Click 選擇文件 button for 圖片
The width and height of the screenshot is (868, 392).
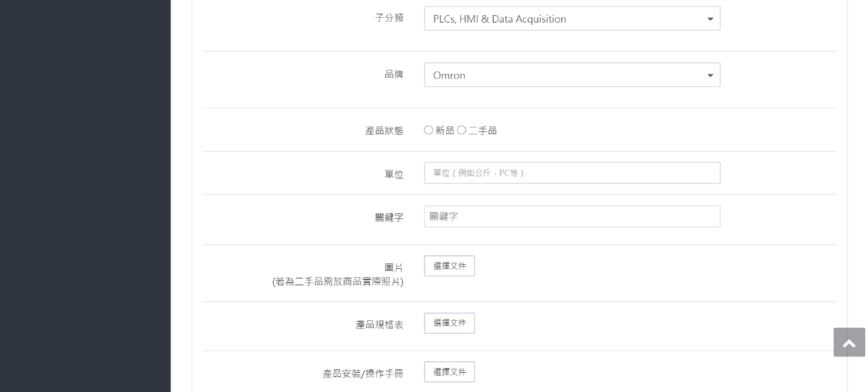449,266
